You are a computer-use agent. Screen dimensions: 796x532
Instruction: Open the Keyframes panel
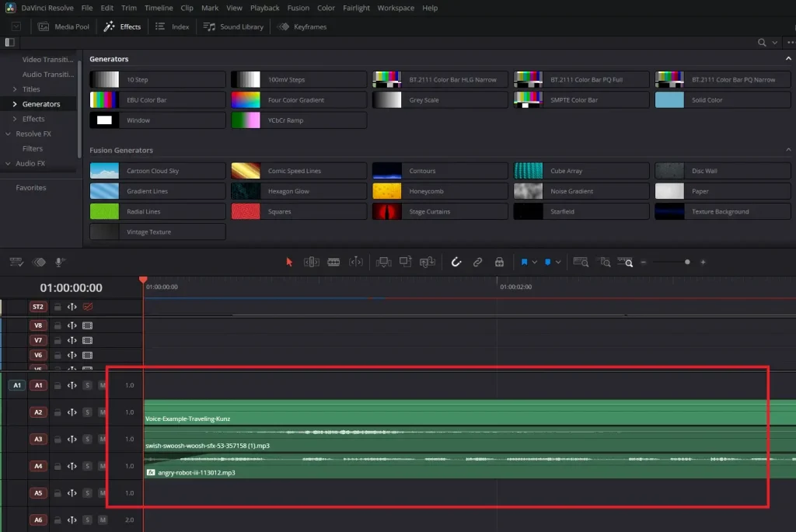click(302, 27)
